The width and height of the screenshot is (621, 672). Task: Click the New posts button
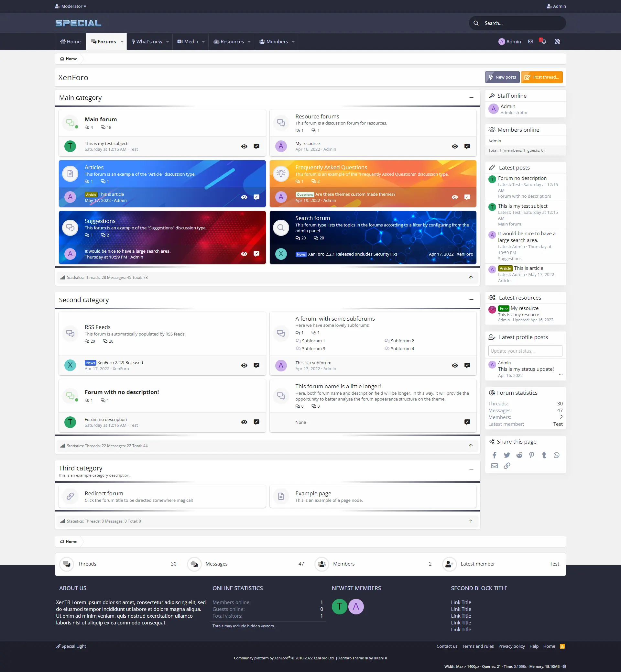click(x=502, y=77)
